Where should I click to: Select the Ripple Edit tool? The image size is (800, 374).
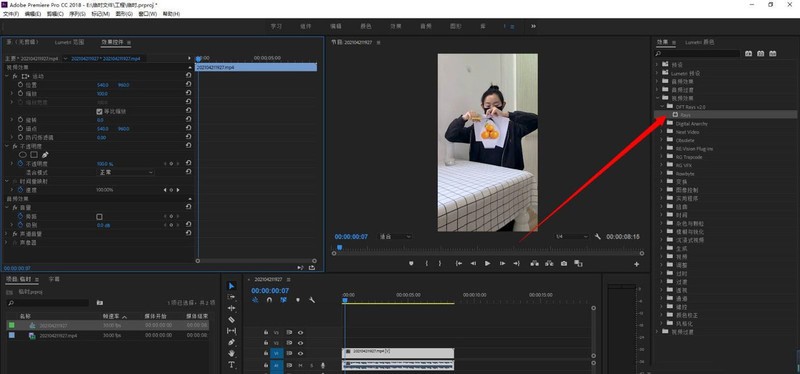[232, 308]
